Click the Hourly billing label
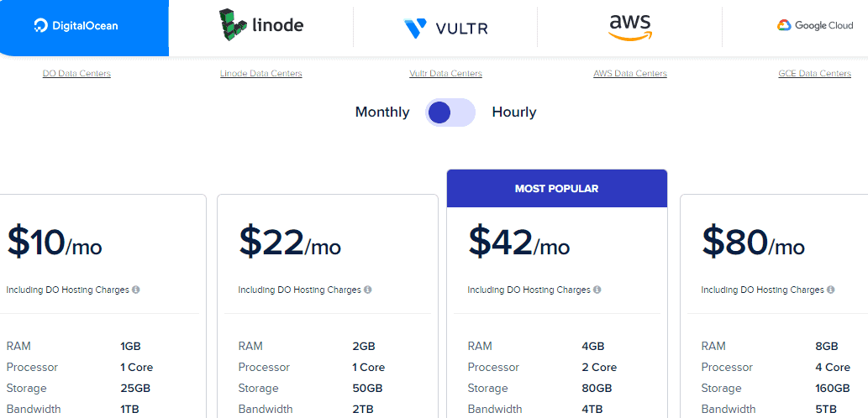This screenshot has width=868, height=418. (x=514, y=112)
